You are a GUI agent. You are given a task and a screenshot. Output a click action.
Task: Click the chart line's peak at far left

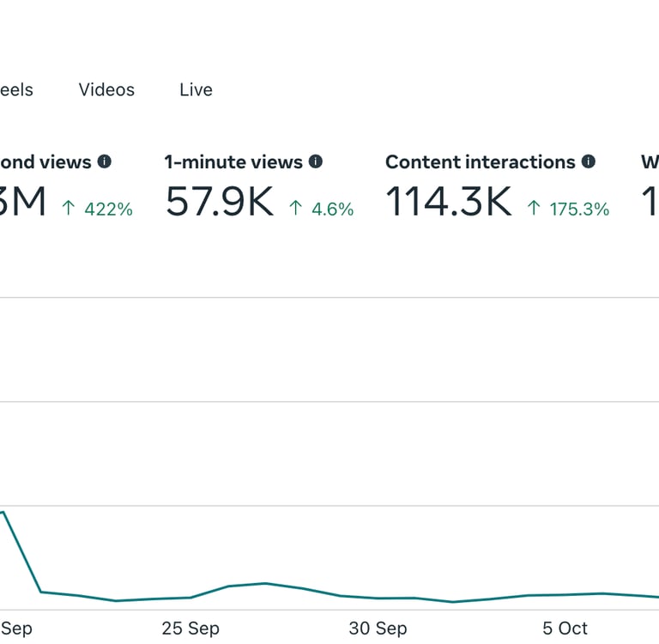pos(3,513)
